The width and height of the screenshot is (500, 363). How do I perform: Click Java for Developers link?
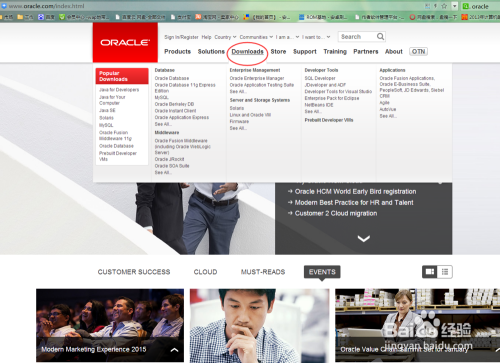[119, 90]
